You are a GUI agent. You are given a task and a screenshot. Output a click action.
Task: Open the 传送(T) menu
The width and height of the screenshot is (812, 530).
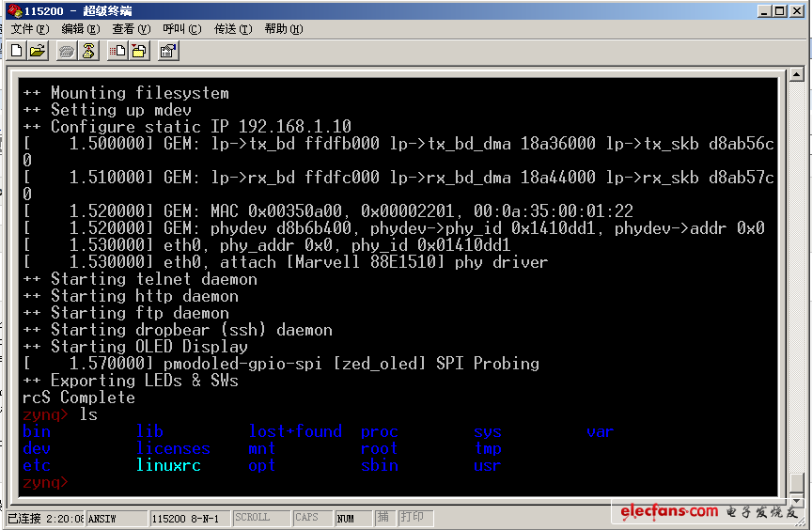[232, 29]
